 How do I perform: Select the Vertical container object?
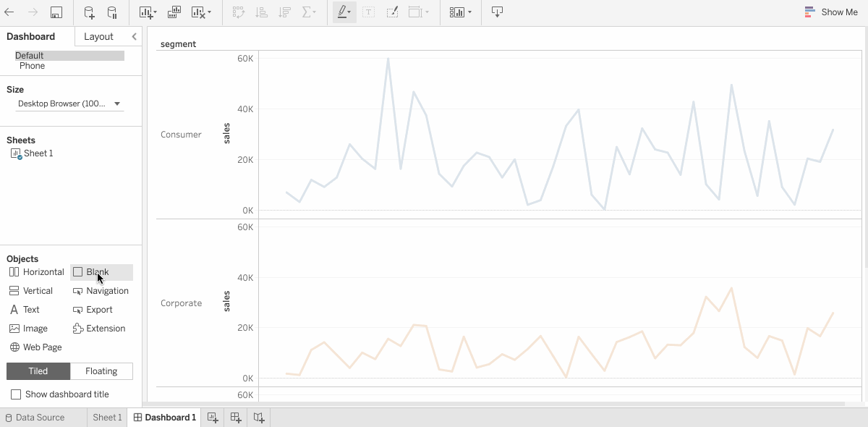(31, 291)
